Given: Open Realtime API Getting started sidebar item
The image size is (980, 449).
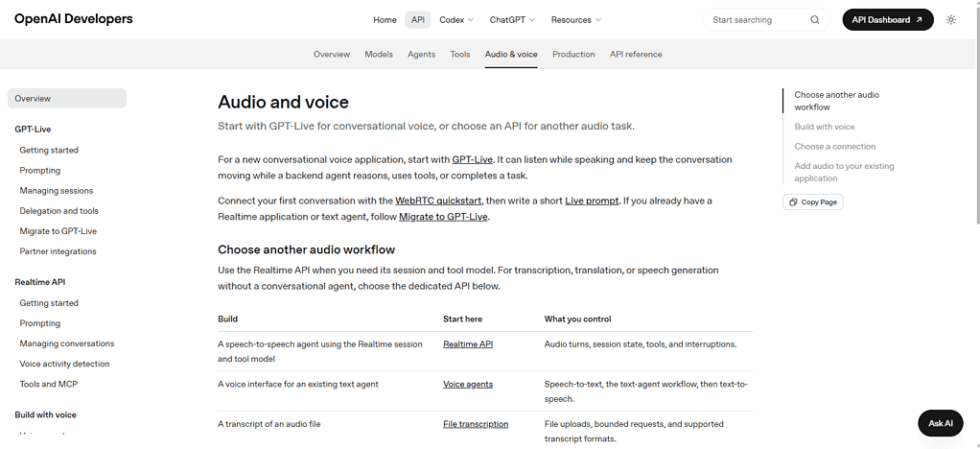Looking at the screenshot, I should 49,302.
